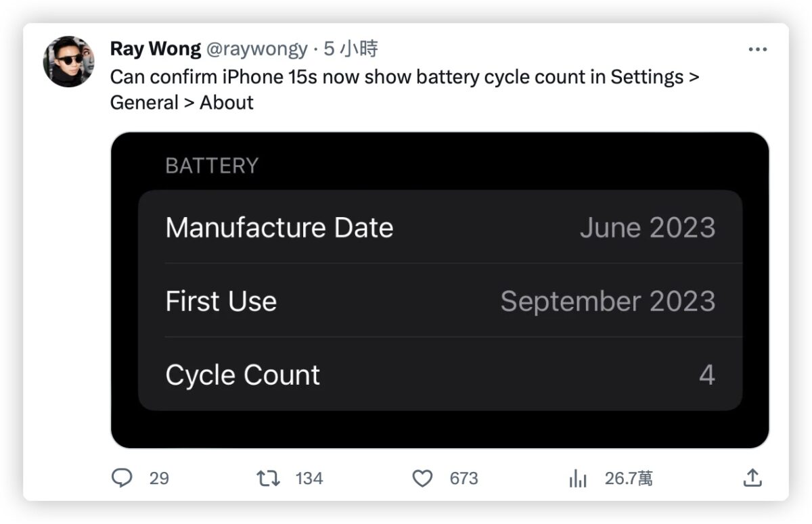This screenshot has height=524, width=812.
Task: Open the @raywongy handle link
Action: [256, 49]
